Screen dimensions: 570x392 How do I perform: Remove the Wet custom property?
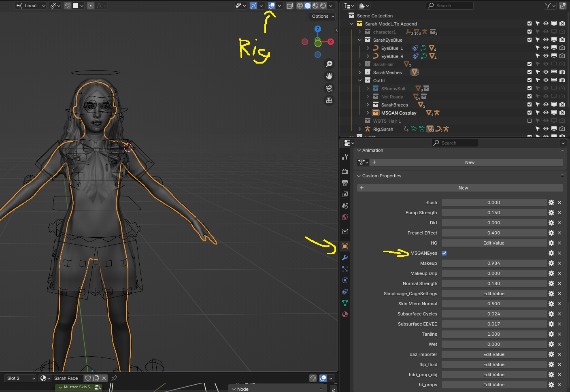(x=559, y=344)
